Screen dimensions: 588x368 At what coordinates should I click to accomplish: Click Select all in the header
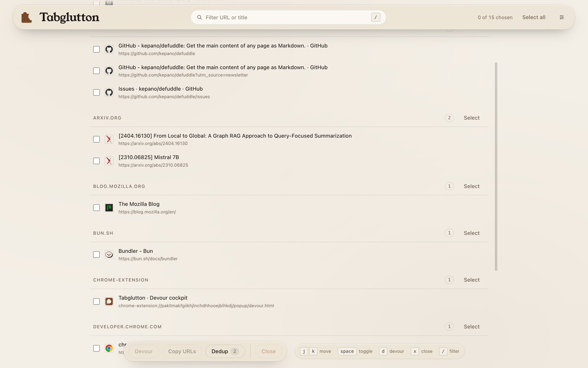pyautogui.click(x=534, y=17)
